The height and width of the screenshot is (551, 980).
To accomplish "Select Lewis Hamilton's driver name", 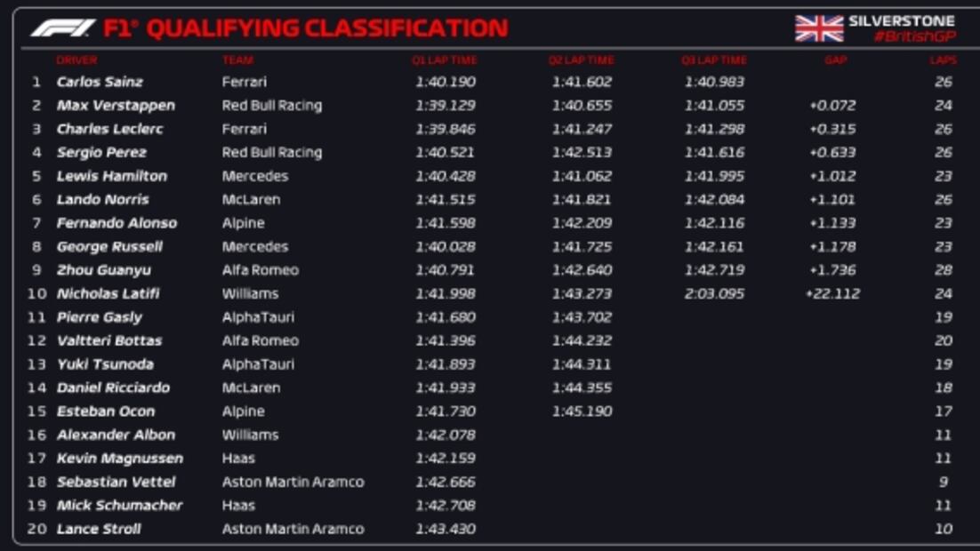I will pos(112,176).
